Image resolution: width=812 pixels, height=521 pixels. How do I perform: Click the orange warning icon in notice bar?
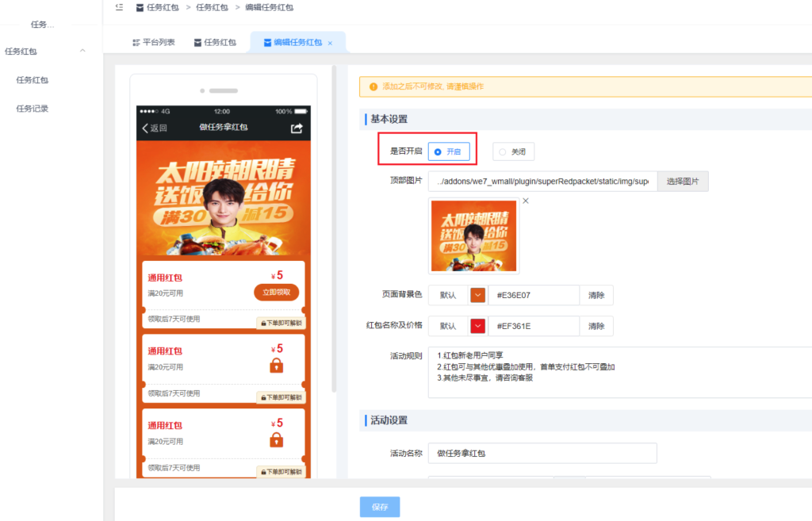coord(373,86)
